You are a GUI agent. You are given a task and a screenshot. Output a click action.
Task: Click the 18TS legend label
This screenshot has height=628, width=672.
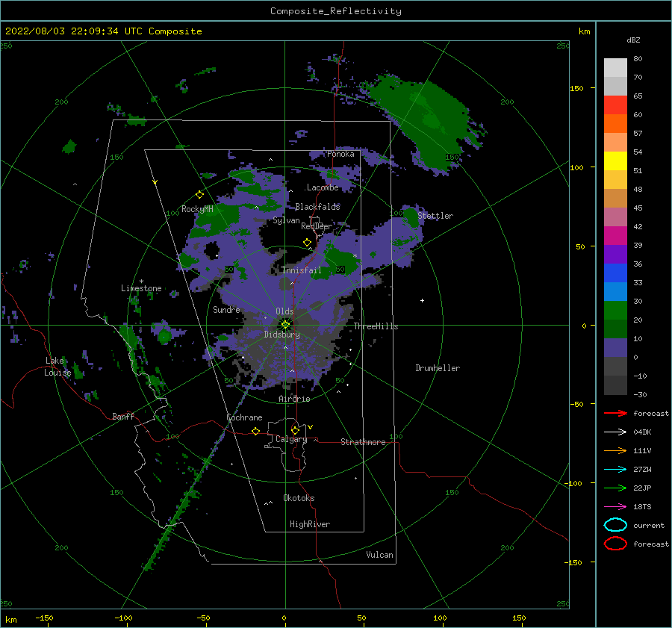tap(642, 507)
